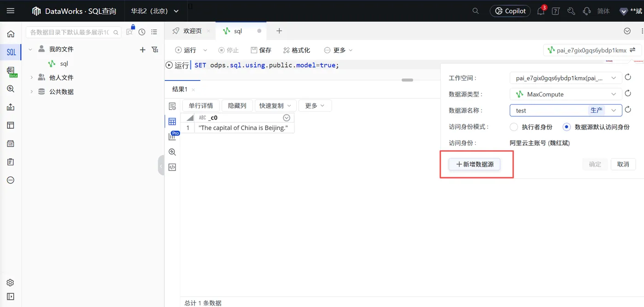The width and height of the screenshot is (644, 307).
Task: Open the top bar search icon
Action: tap(476, 11)
